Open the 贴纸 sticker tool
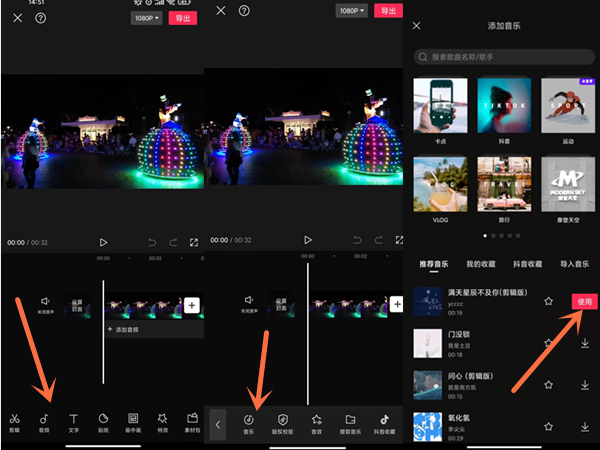This screenshot has width=600, height=450. tap(103, 421)
